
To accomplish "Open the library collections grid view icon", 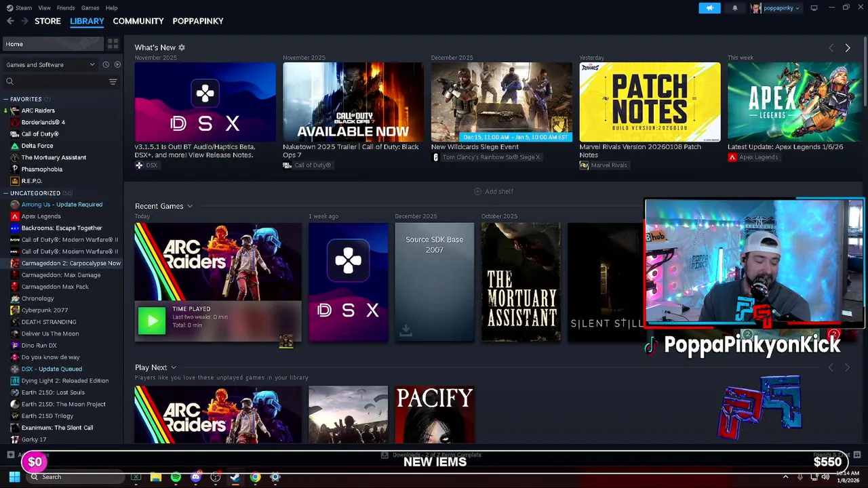I will (113, 44).
